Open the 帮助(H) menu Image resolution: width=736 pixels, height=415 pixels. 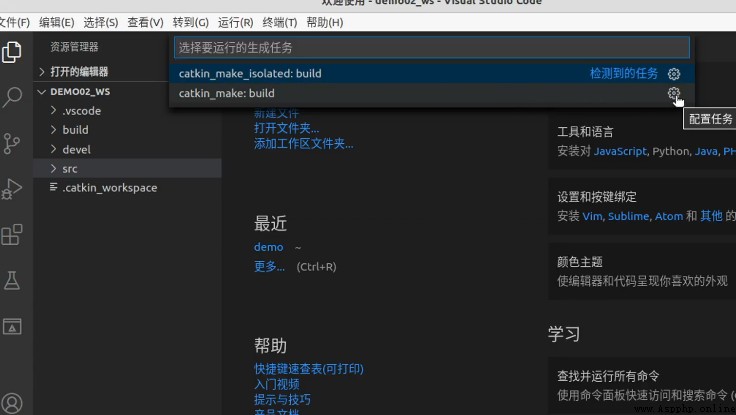tap(324, 23)
